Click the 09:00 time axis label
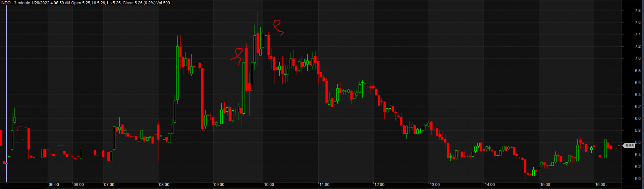This screenshot has height=189, width=644. (219, 185)
